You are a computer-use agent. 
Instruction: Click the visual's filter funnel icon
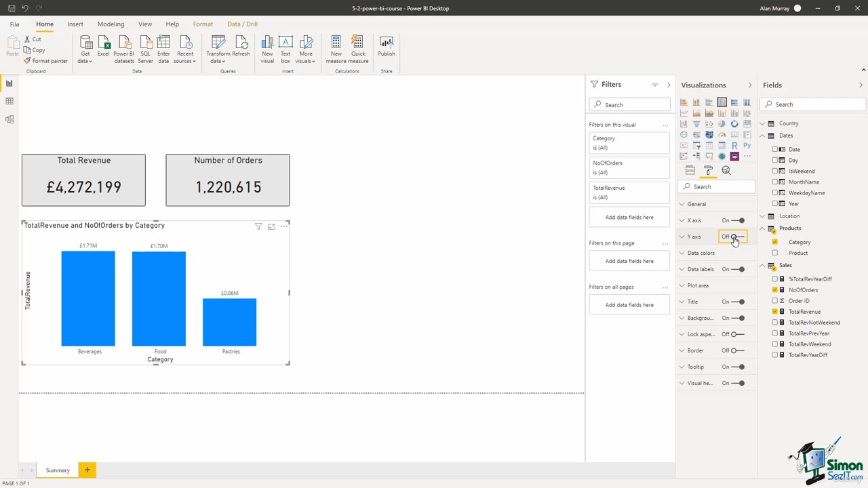[x=258, y=226]
